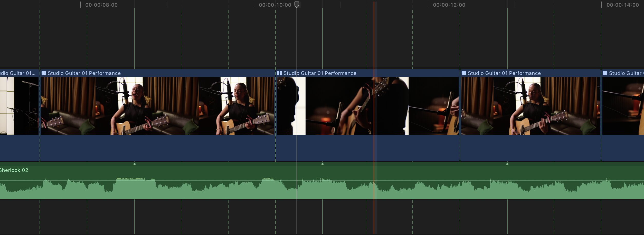Click the multicam icon on the rightmost Studio Guitar clip
This screenshot has height=235, width=644.
coord(605,73)
